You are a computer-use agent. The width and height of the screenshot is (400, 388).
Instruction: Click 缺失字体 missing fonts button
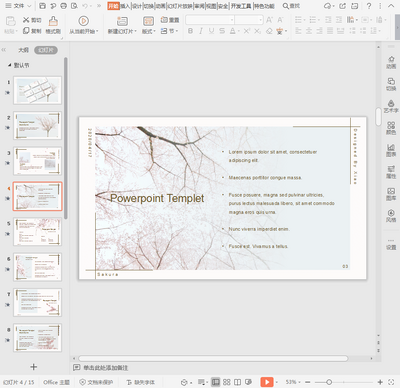(141, 382)
